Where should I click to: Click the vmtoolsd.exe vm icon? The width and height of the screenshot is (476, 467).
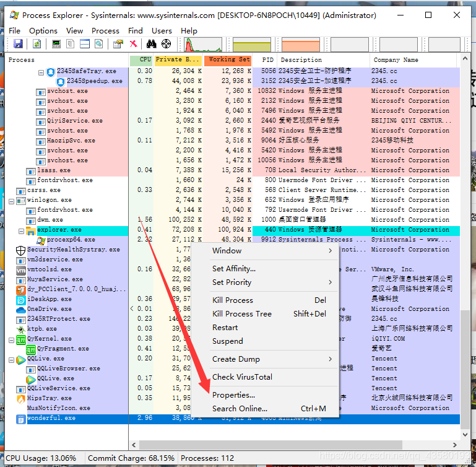click(x=20, y=270)
